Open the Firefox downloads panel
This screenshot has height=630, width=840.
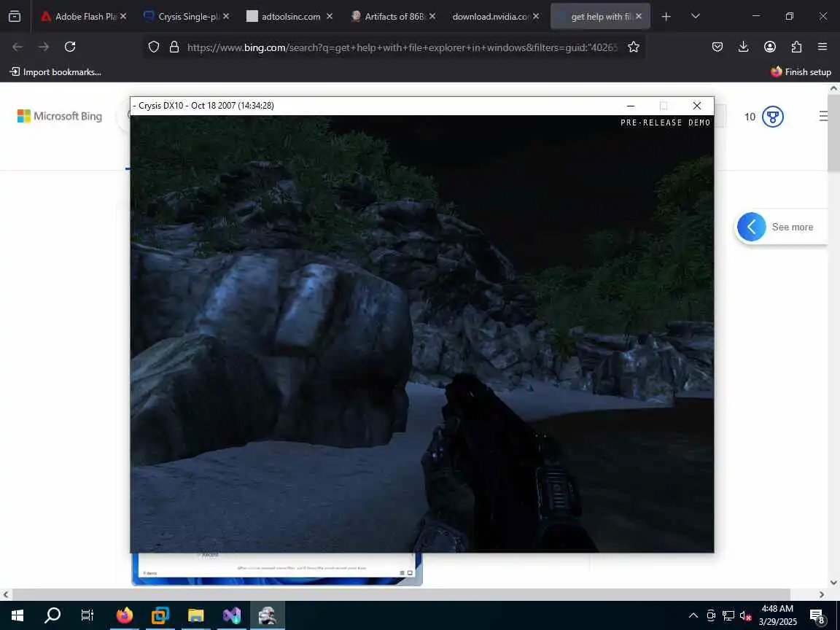(x=744, y=47)
